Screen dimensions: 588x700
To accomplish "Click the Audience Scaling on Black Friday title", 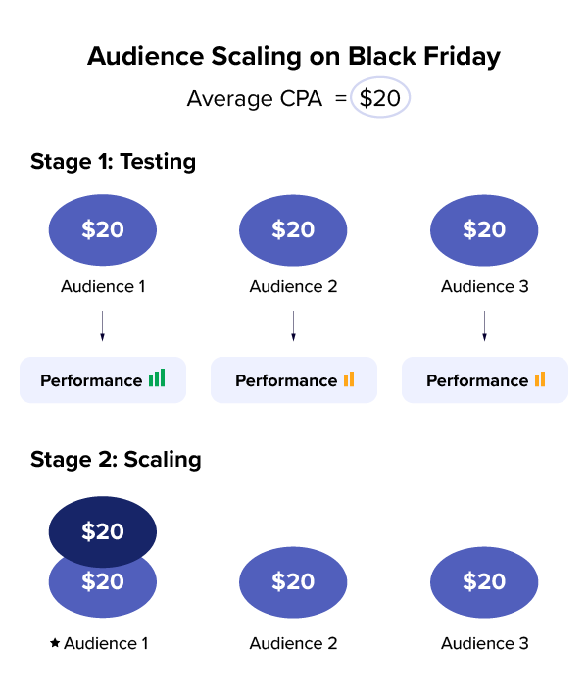I will (294, 56).
